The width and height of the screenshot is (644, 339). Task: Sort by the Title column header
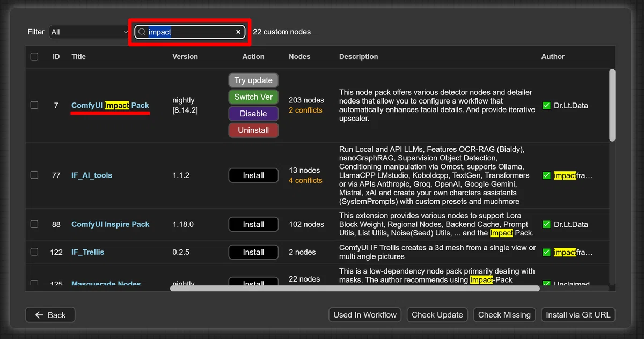coord(78,56)
